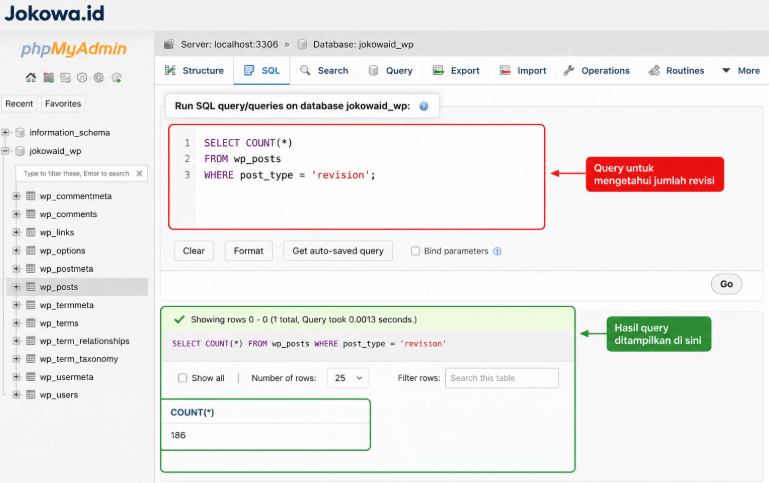
Task: Show the Favorites tables list
Action: point(63,104)
